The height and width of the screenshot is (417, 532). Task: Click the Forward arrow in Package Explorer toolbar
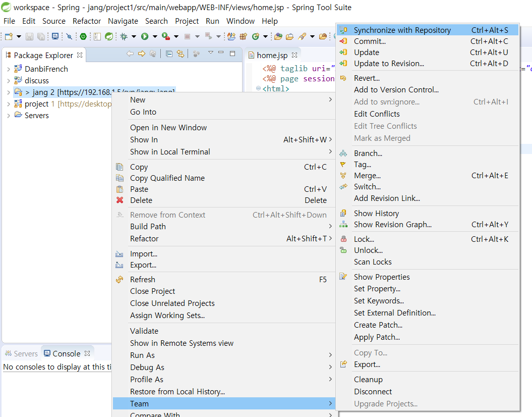coord(142,54)
